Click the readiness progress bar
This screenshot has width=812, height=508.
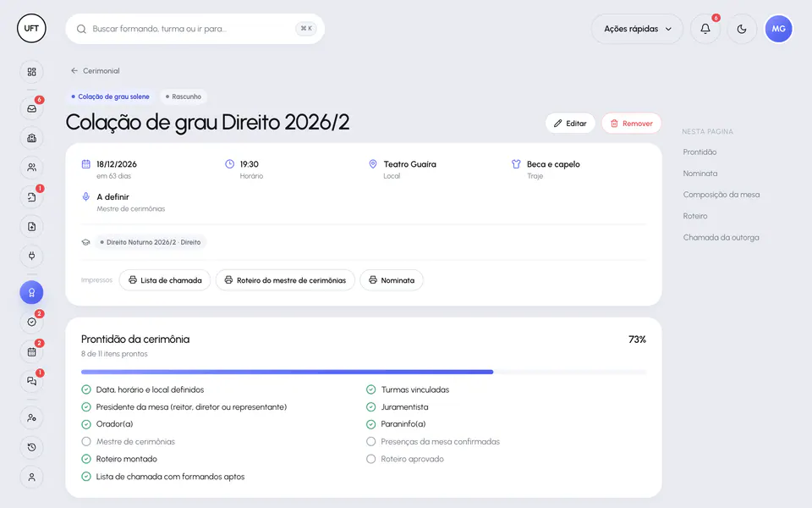[364, 372]
